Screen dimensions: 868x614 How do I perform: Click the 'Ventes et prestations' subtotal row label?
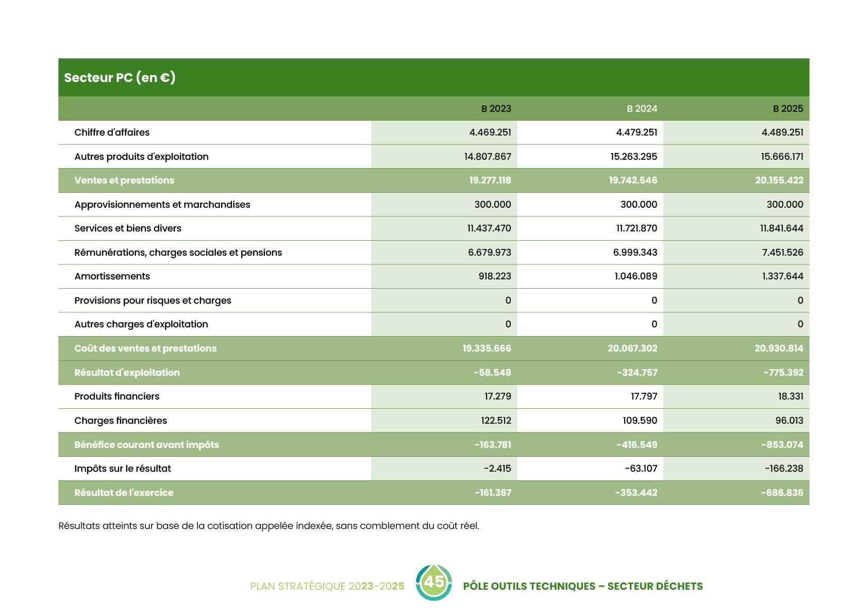pyautogui.click(x=124, y=180)
